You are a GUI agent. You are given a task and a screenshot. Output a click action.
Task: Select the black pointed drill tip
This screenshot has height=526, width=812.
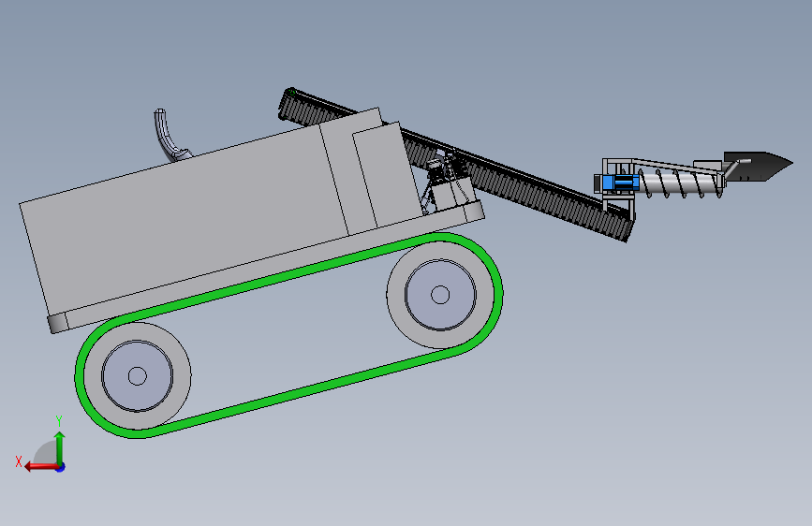(x=759, y=166)
